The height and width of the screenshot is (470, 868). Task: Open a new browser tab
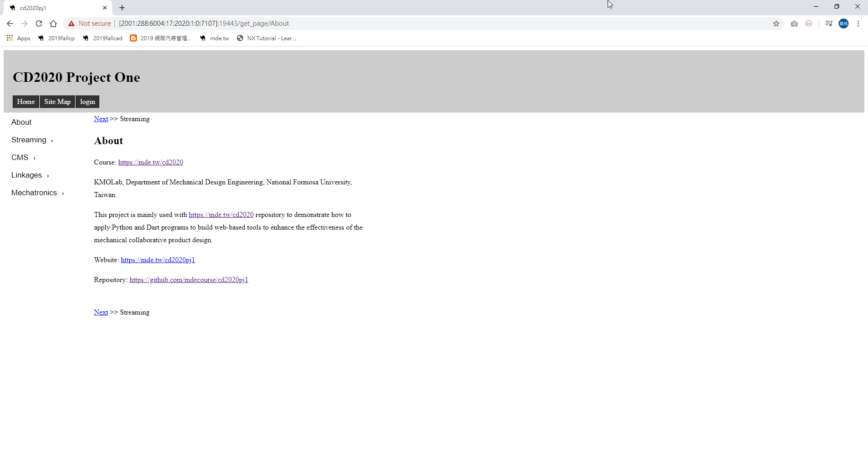[122, 8]
